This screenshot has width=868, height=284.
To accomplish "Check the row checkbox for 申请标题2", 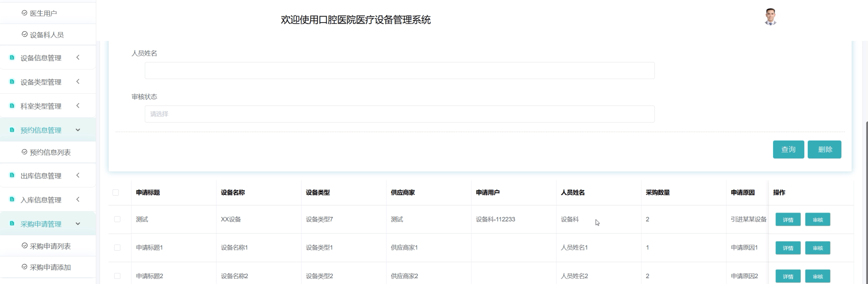I will (117, 276).
